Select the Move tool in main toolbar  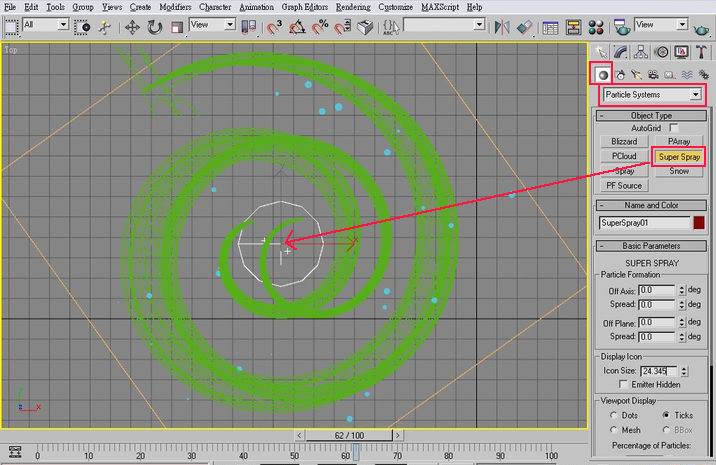pyautogui.click(x=133, y=27)
